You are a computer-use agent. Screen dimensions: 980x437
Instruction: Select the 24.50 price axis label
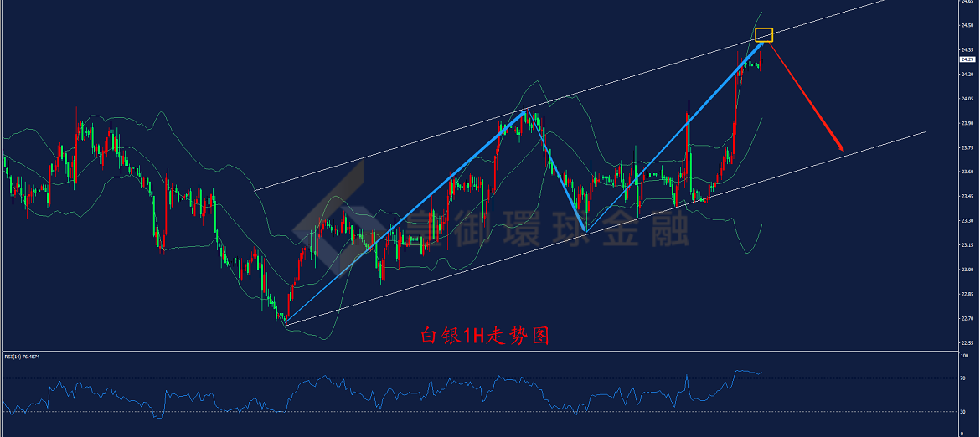pos(968,26)
